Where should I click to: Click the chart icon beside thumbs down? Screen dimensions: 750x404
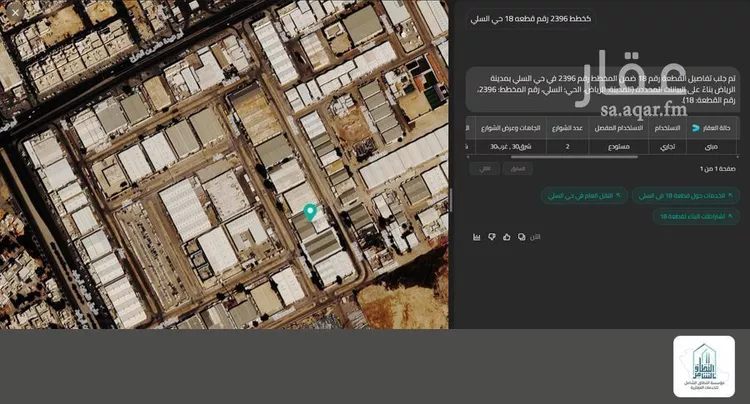coord(476,237)
